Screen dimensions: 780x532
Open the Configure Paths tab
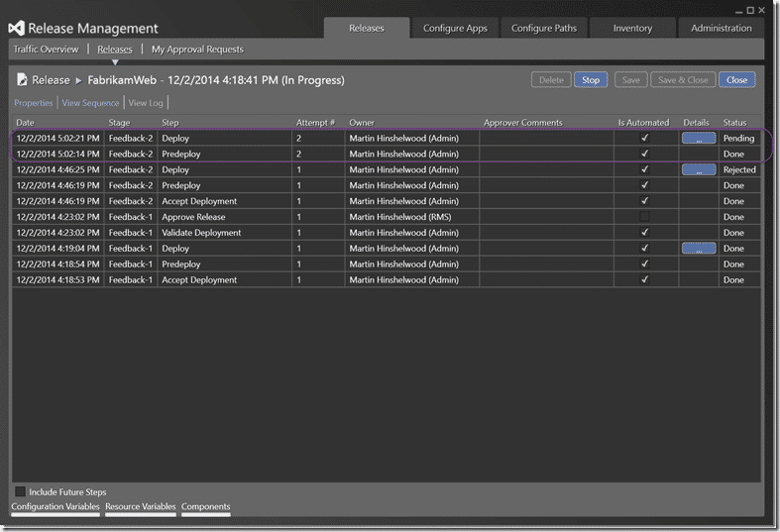(x=544, y=29)
